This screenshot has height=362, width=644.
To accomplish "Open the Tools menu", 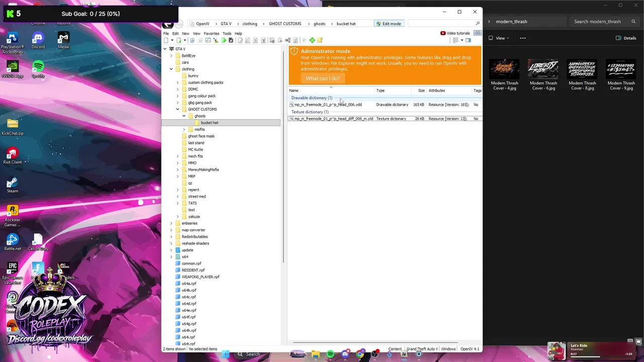I will (227, 34).
